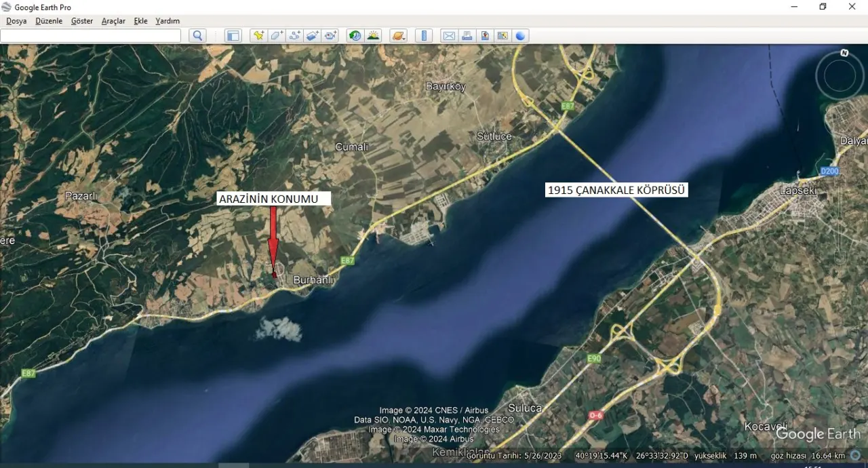The image size is (868, 468).
Task: Open the Yardım menu
Action: (x=167, y=21)
